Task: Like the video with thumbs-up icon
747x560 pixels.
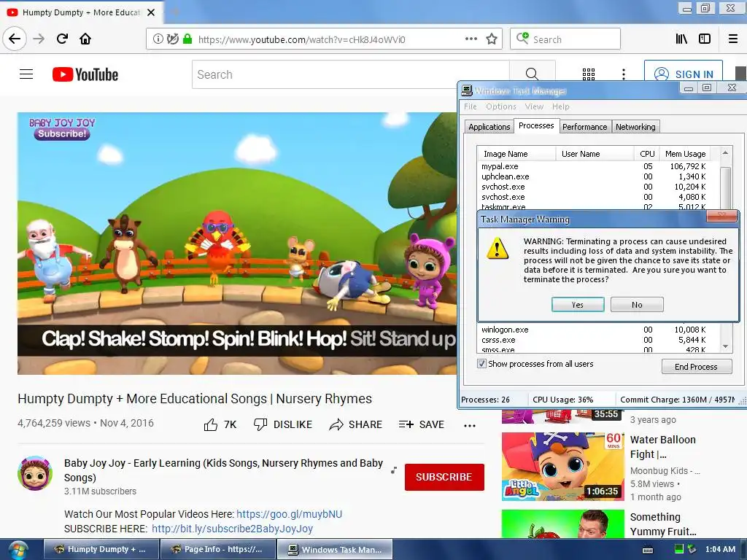Action: tap(211, 425)
